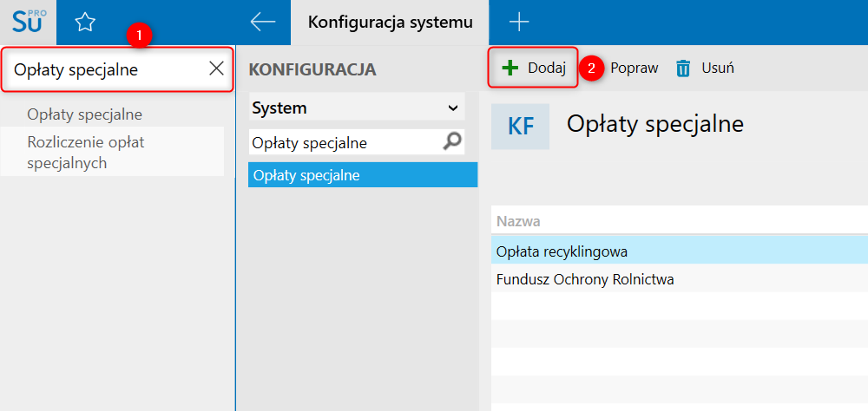Select highlighted Opłaty specjalne configuration item
Viewport: 868px width, 411px height.
coord(363,175)
